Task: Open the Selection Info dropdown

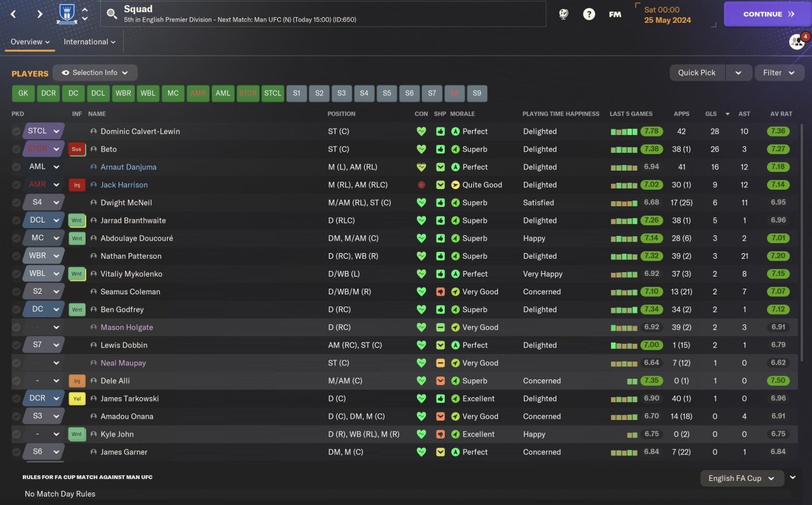Action: 95,73
